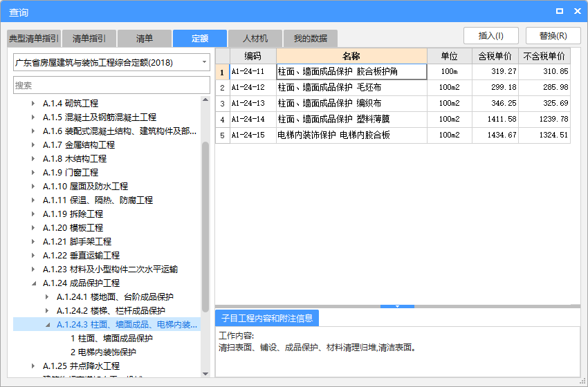Screen dimensions: 588x387
Task: Select A.1.11 保温、隔热、防腐工程 item
Action: tap(98, 200)
